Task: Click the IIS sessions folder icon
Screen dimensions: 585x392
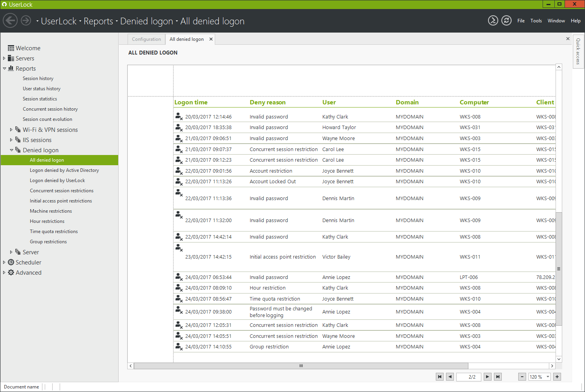Action: point(18,139)
